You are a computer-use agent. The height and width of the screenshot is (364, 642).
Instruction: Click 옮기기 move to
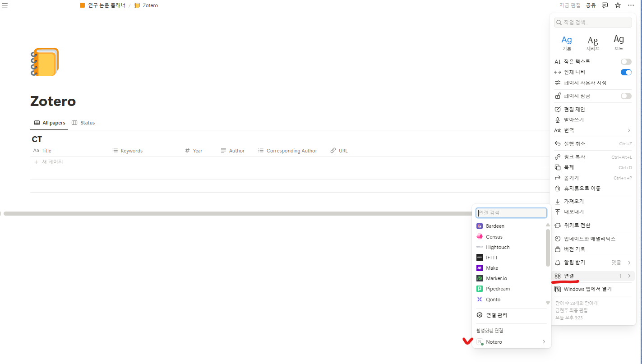click(x=593, y=178)
